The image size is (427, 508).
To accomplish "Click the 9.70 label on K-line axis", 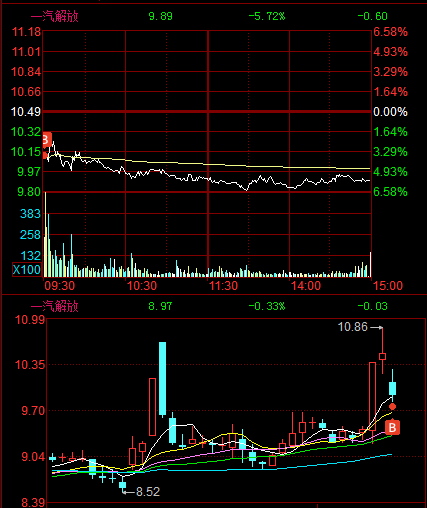I will click(33, 410).
